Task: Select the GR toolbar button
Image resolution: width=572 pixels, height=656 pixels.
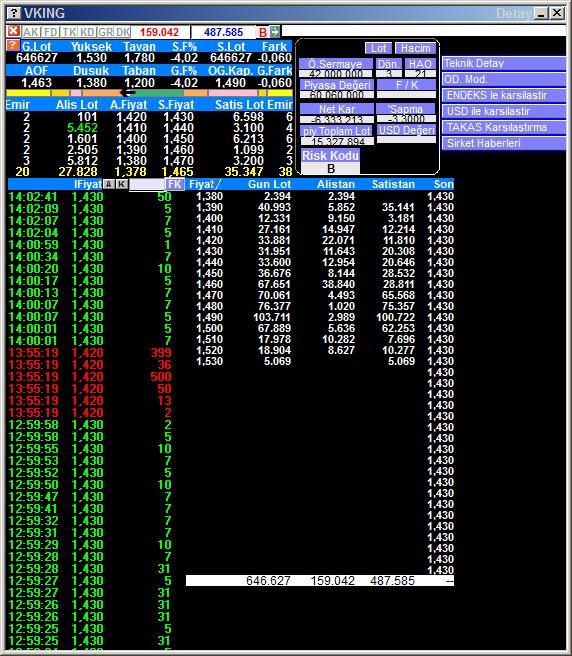Action: [105, 32]
